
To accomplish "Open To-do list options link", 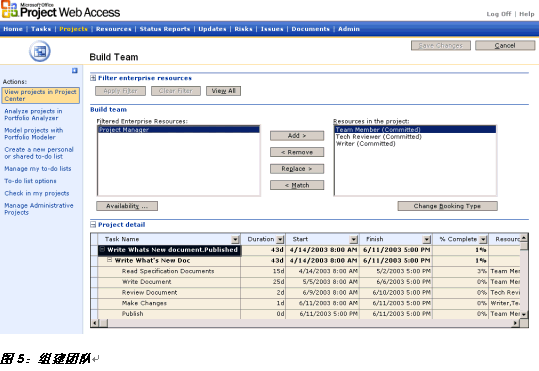I will point(30,181).
